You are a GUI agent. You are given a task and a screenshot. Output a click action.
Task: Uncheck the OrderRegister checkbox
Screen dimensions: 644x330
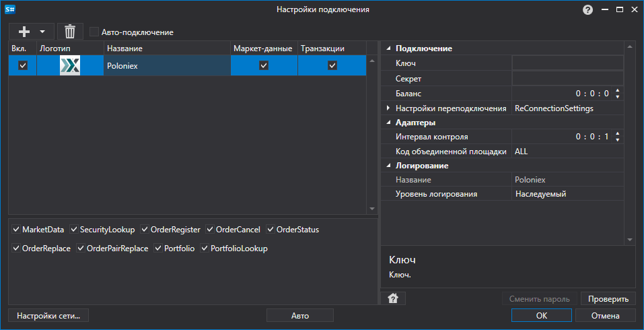pyautogui.click(x=145, y=229)
